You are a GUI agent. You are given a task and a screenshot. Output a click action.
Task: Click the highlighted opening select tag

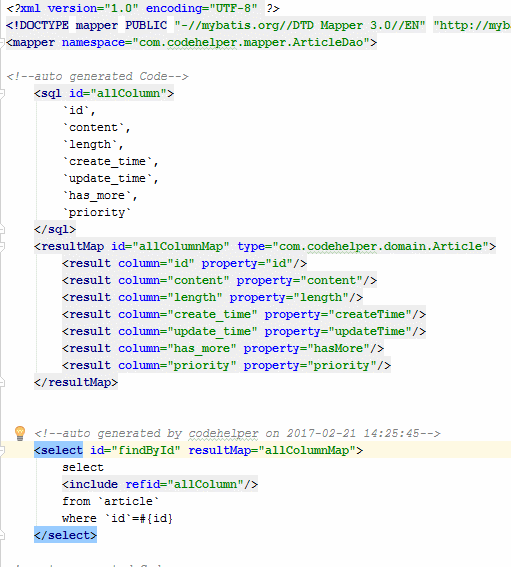point(58,451)
